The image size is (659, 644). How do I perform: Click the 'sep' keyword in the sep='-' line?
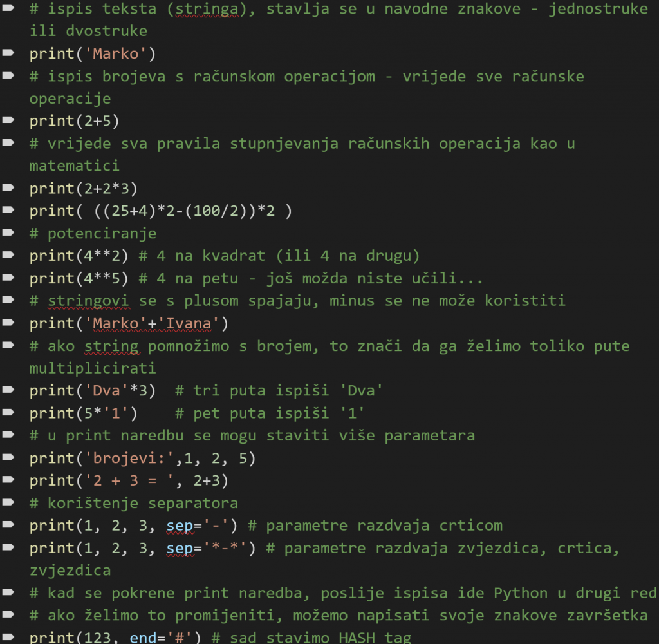[x=179, y=526]
